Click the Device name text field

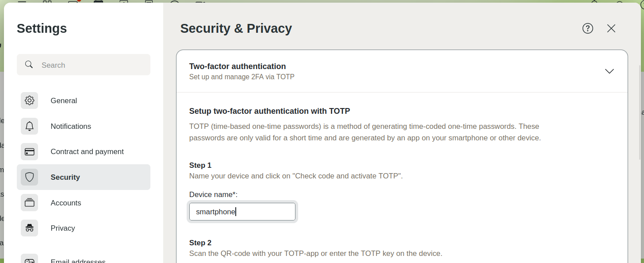tap(242, 212)
